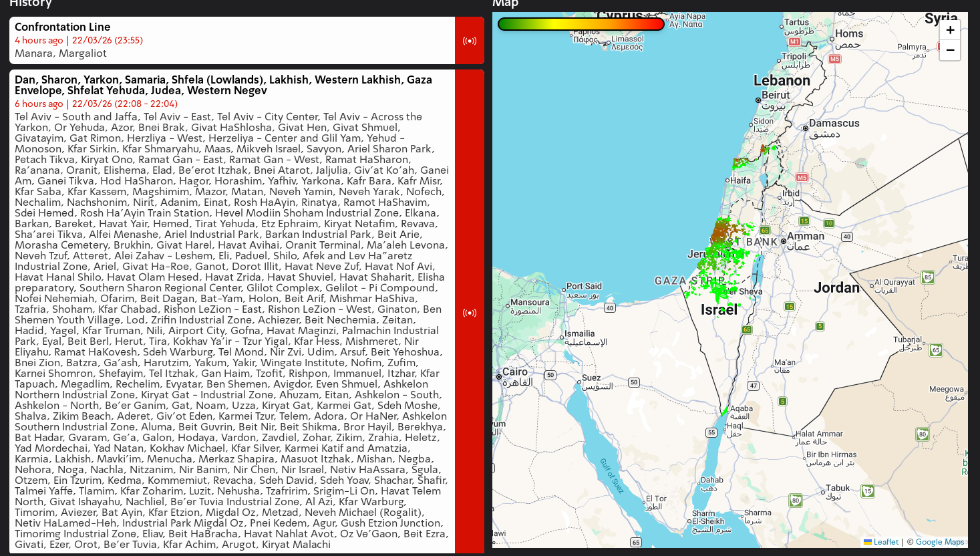Click the green-to-red color legend bar
980x556 pixels.
581,24
